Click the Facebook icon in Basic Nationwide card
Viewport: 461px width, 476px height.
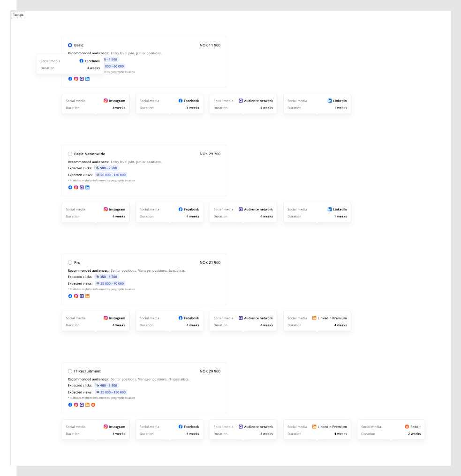click(70, 187)
